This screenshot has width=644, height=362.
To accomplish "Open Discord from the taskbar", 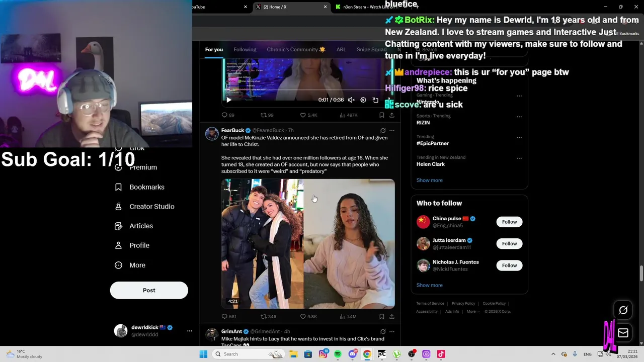I will 352,354.
